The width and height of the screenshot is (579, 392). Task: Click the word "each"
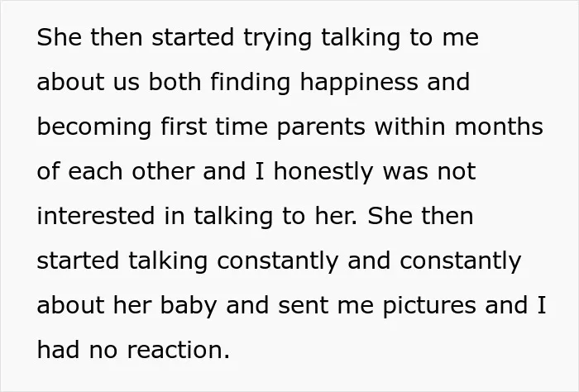pyautogui.click(x=95, y=171)
